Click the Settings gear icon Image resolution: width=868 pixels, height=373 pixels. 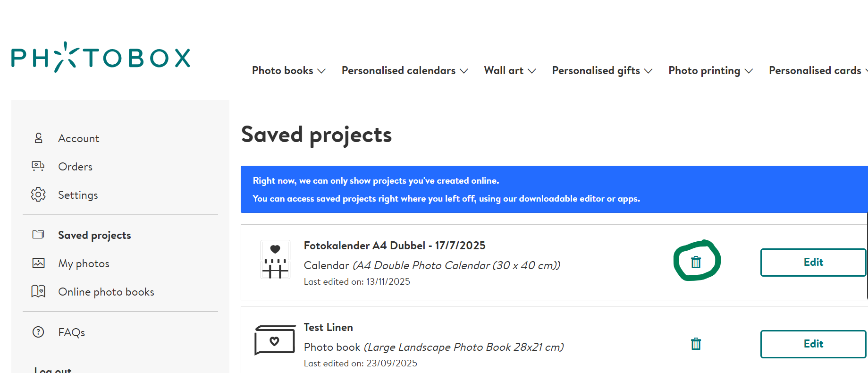coord(38,195)
